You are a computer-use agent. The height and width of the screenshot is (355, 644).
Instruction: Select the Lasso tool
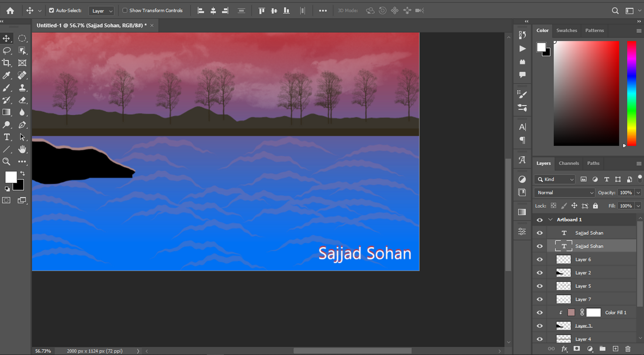pos(7,51)
